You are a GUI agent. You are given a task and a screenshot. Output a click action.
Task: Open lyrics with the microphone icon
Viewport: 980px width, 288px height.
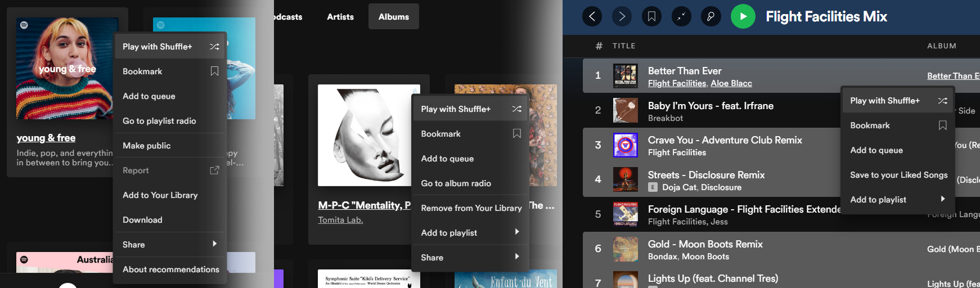click(x=711, y=17)
